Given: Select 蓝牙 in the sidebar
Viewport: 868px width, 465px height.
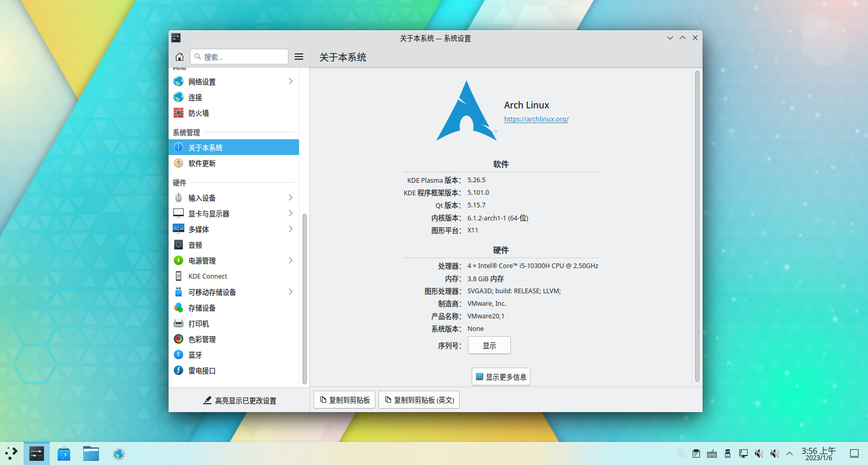Looking at the screenshot, I should pos(233,355).
